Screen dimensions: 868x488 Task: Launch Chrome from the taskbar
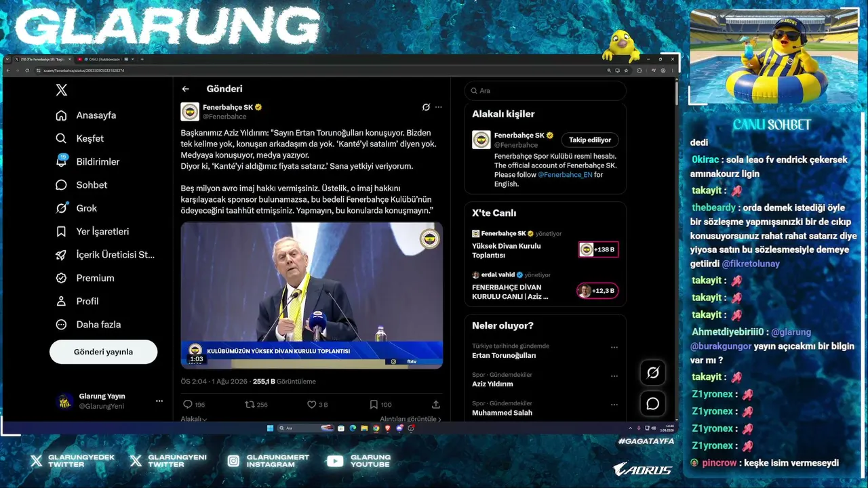(376, 428)
